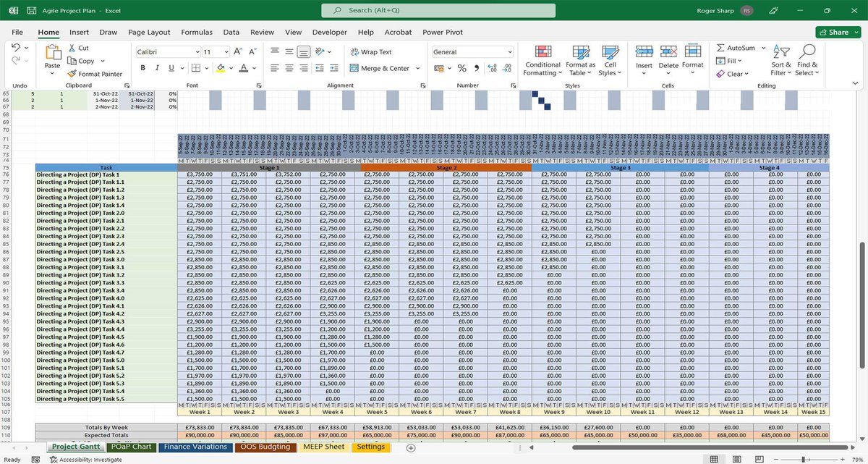The width and height of the screenshot is (868, 464).
Task: Click the accounting number format icon
Action: tap(440, 68)
